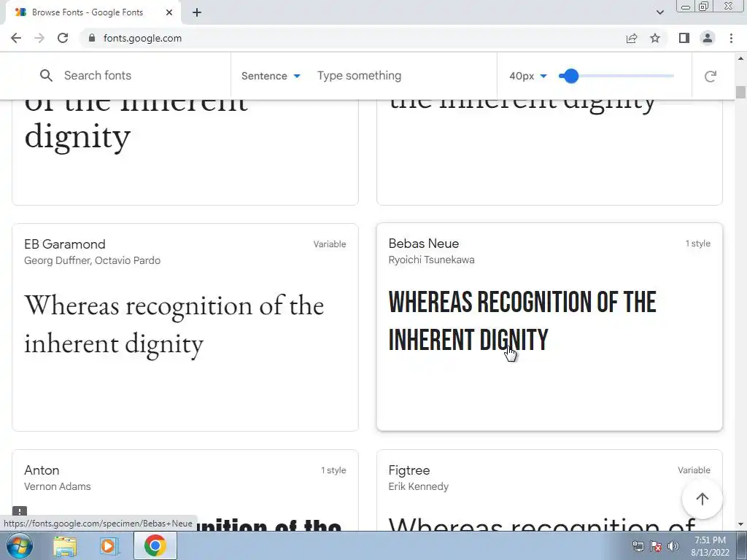Click the lock icon in the address bar
747x560 pixels.
(x=91, y=38)
